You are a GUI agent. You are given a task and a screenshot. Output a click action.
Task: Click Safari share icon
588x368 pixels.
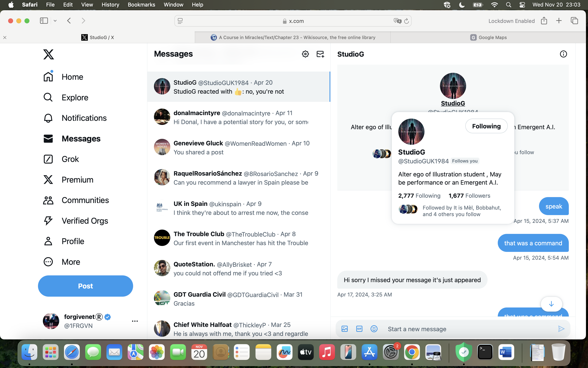click(544, 21)
